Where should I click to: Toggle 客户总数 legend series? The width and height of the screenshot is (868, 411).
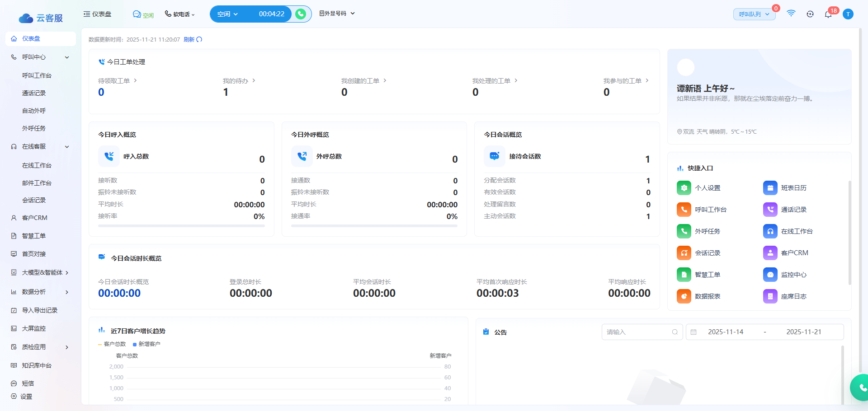click(112, 344)
